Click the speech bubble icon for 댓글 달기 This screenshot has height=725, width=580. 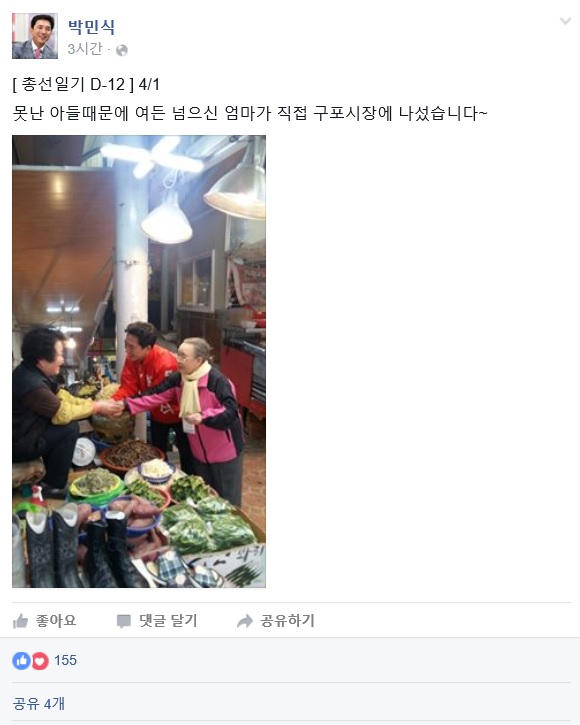pos(123,621)
